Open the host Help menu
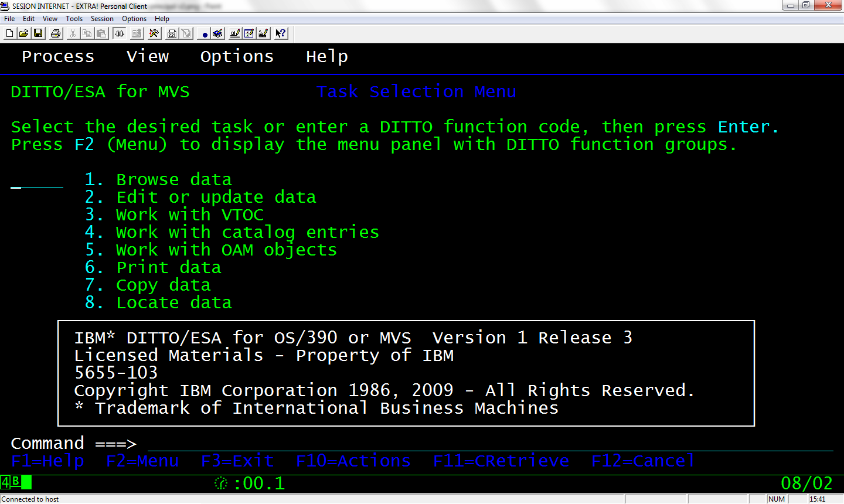Viewport: 844px width, 504px height. click(x=326, y=56)
